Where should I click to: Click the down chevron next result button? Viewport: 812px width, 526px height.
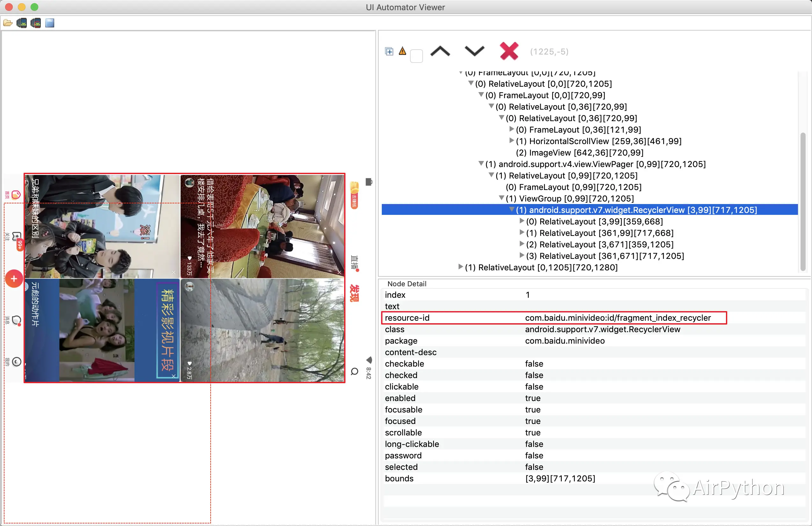click(474, 52)
